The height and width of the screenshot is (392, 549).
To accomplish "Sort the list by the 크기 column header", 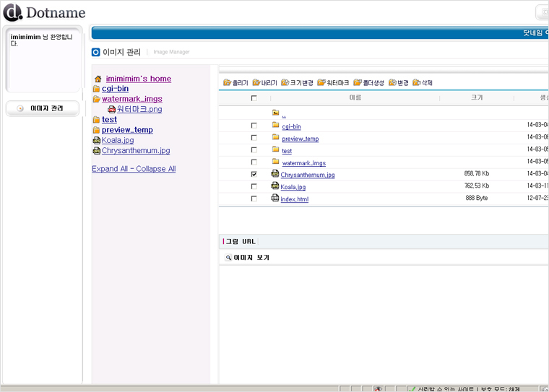I will pyautogui.click(x=477, y=97).
